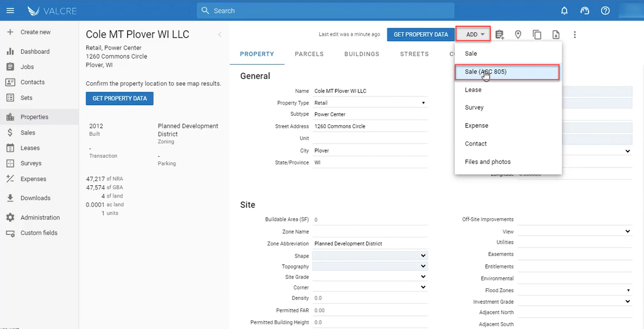Click the duplicate property icon
The width and height of the screenshot is (644, 329).
[537, 35]
